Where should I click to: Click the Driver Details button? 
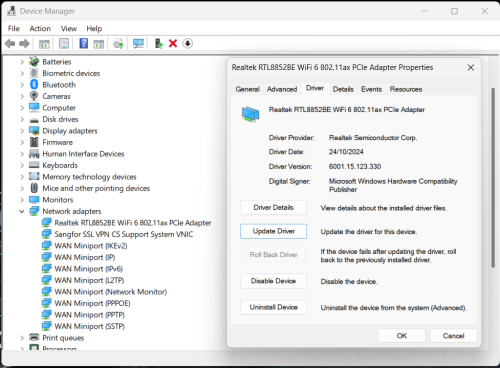273,207
